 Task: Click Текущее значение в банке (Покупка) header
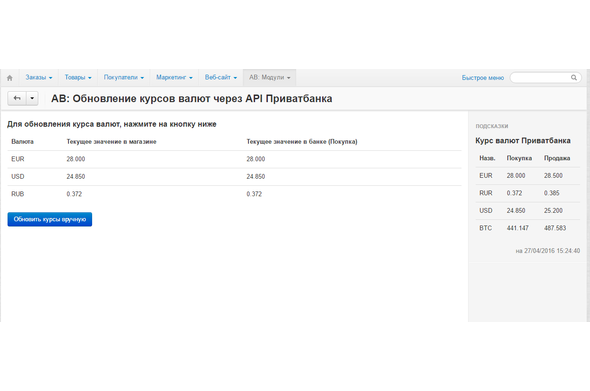coord(302,141)
